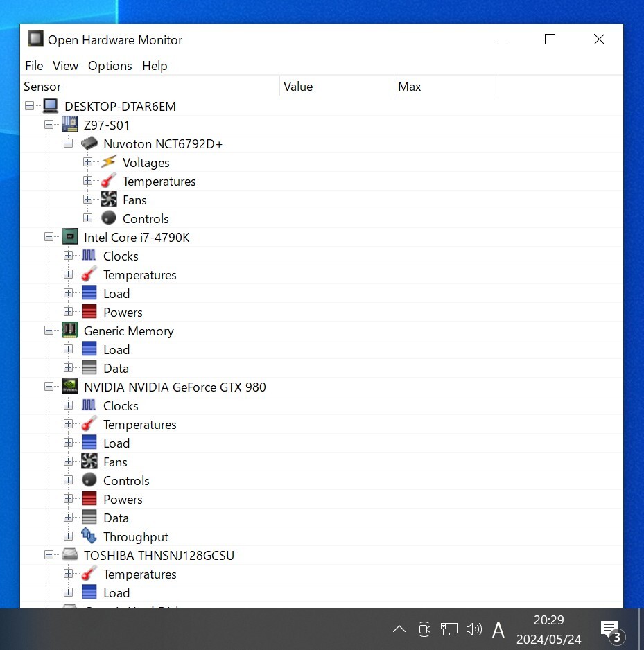Click the TOSHIBA THNSNJ128GCSU drive icon
644x650 pixels.
point(69,554)
